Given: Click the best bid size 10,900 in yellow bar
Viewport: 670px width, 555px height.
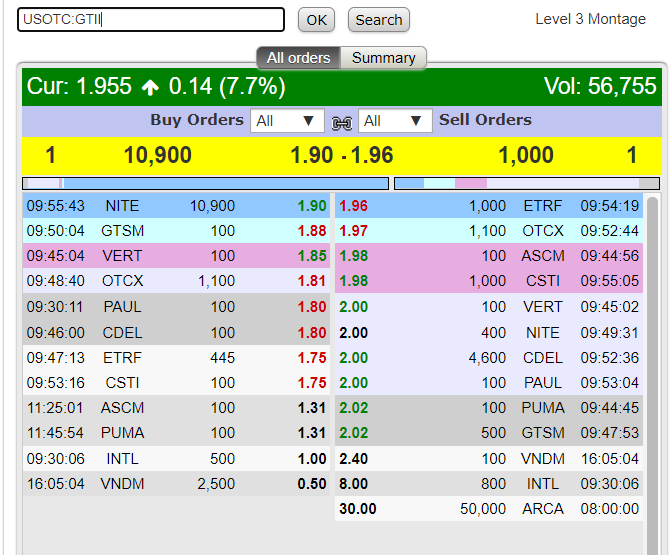Looking at the screenshot, I should tap(158, 155).
